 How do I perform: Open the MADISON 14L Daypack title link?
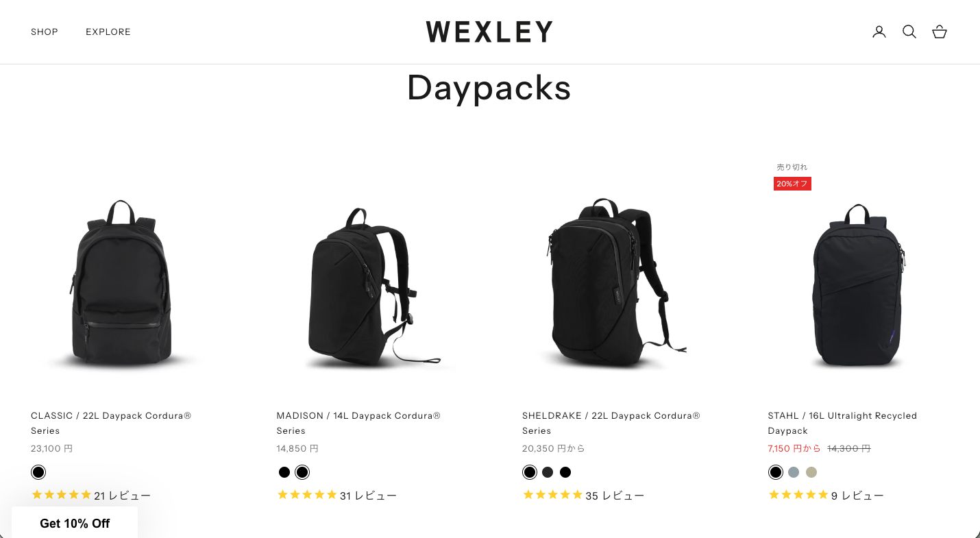point(358,423)
